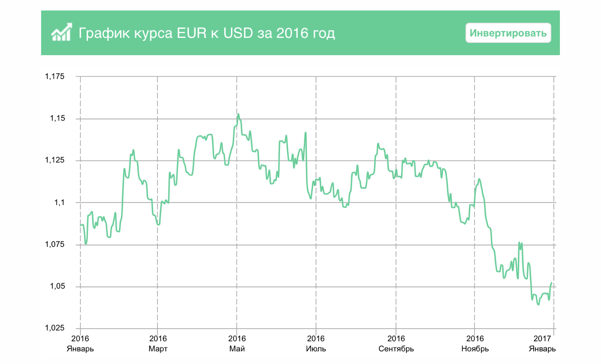Click the 2017 Январь axis label

click(x=542, y=344)
